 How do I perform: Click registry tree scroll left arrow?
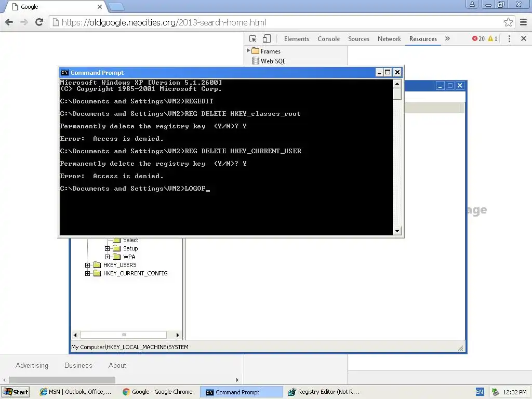[x=75, y=335]
